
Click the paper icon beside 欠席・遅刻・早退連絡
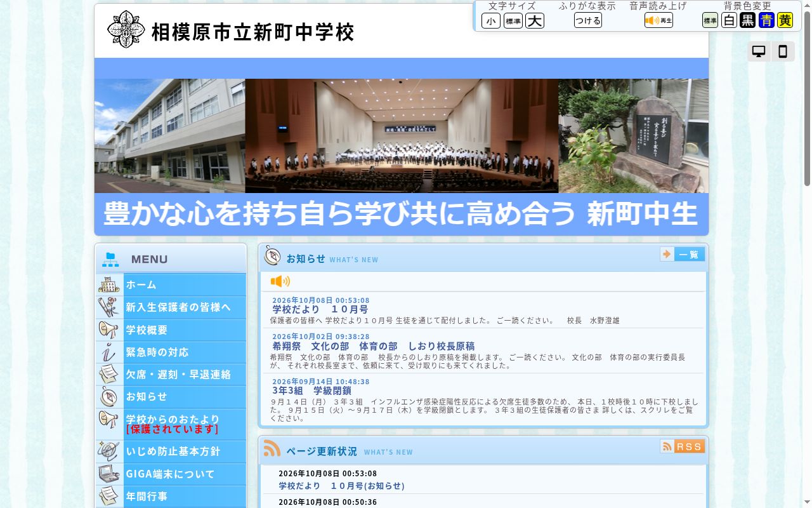click(109, 375)
